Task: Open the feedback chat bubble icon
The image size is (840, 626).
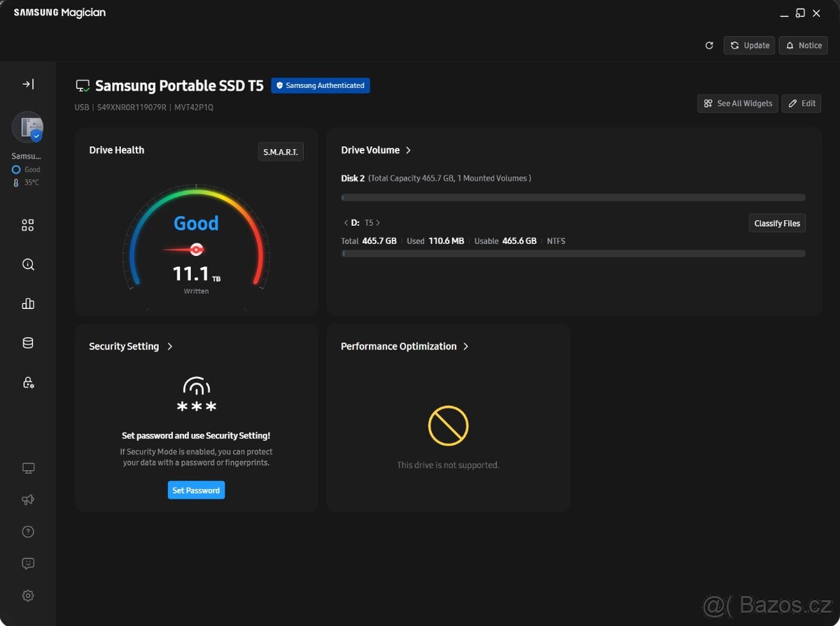Action: click(x=28, y=563)
